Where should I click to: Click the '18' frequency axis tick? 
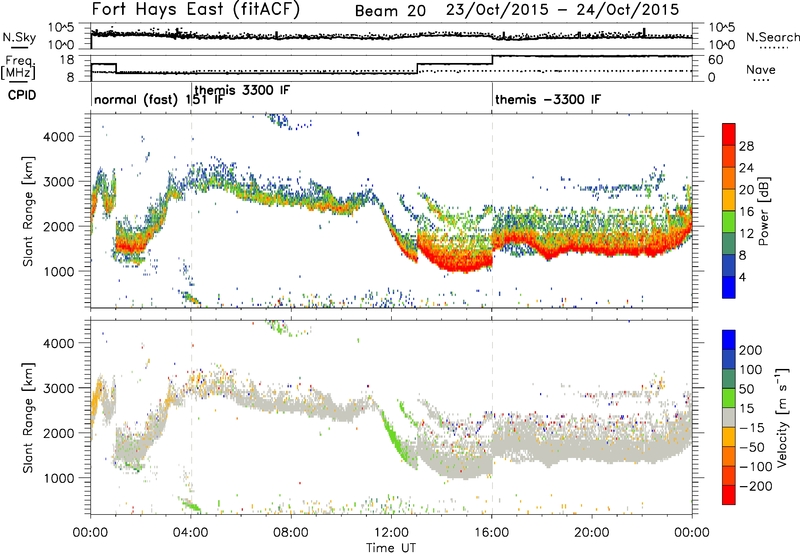[67, 60]
